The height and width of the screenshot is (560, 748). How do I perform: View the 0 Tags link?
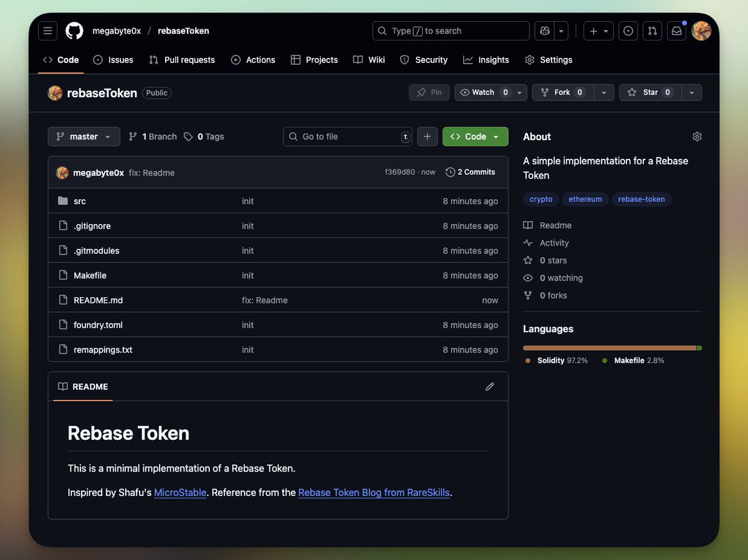[x=204, y=136]
